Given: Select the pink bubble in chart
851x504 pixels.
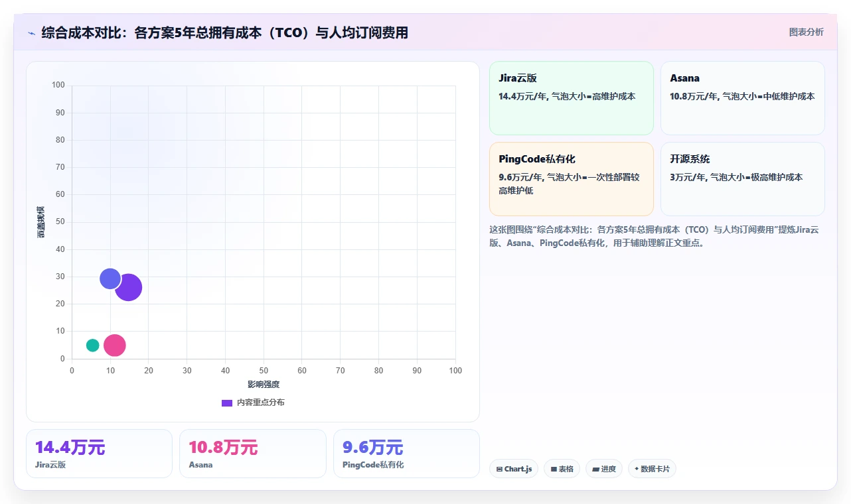Looking at the screenshot, I should (x=114, y=346).
